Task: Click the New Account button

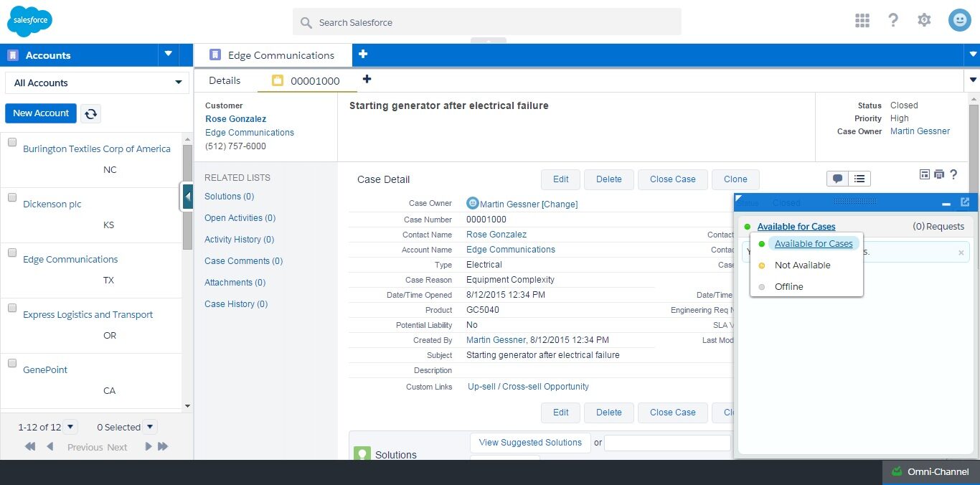Action: (41, 113)
